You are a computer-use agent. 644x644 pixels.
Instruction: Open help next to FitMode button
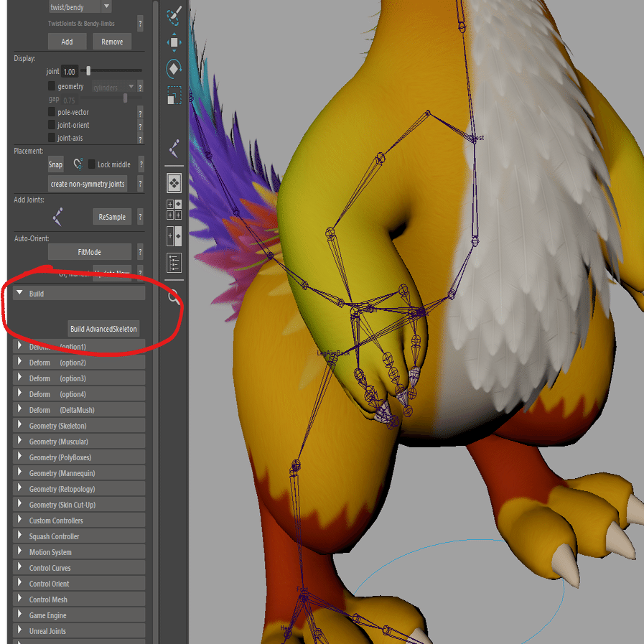[x=141, y=252]
